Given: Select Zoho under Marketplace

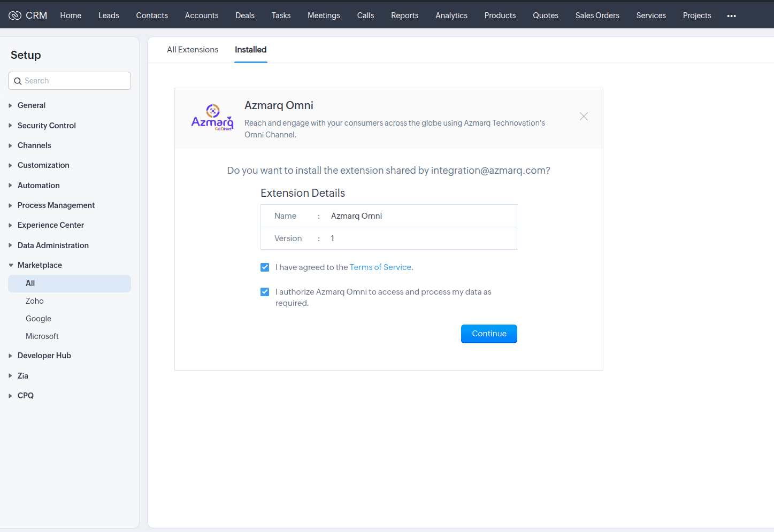Looking at the screenshot, I should pyautogui.click(x=35, y=301).
